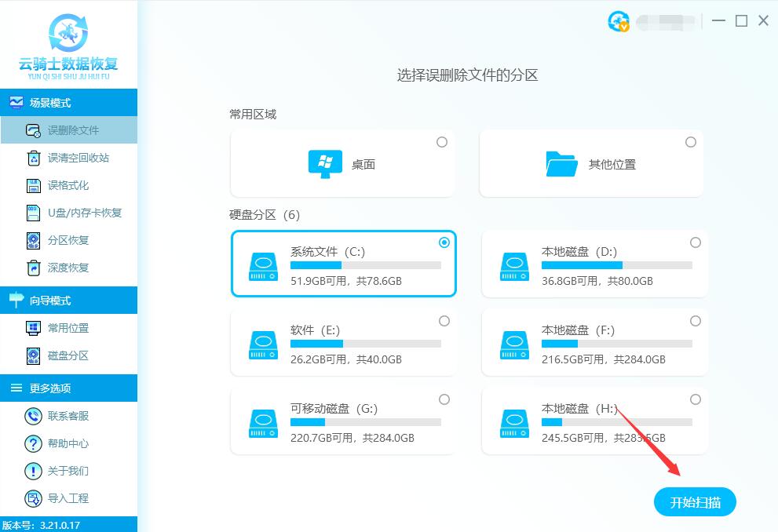
Task: Click the 场景模式 section header
Action: point(69,103)
